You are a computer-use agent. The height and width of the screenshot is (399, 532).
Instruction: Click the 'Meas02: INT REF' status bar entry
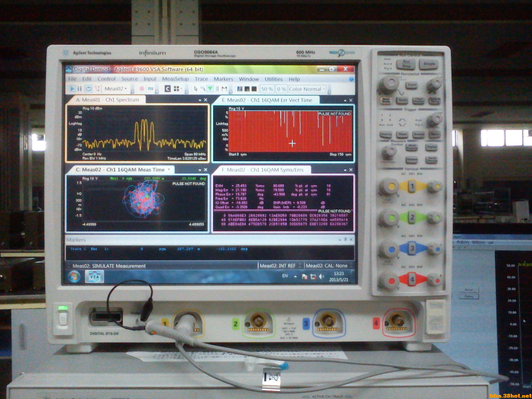[x=278, y=265]
